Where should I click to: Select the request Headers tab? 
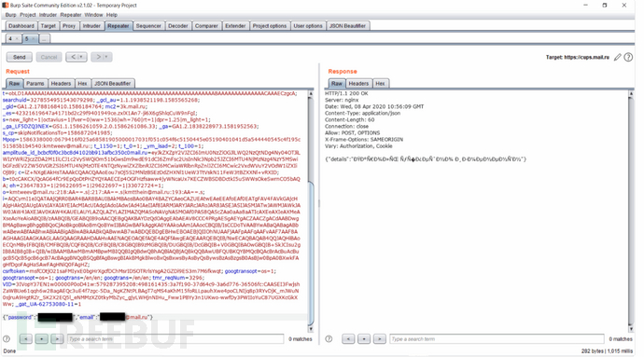tap(61, 83)
